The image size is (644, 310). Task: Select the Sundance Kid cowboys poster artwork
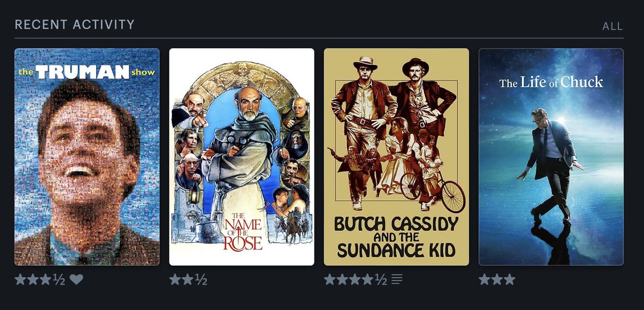pyautogui.click(x=397, y=157)
